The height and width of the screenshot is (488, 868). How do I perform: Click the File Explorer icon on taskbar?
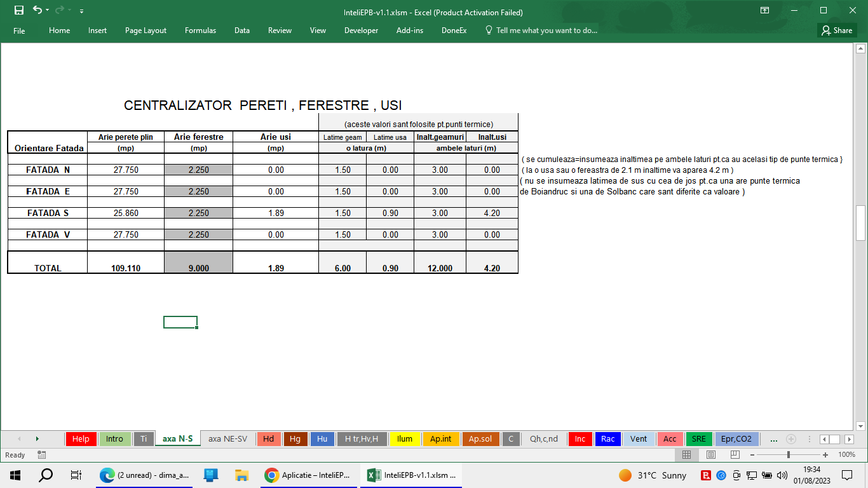tap(240, 475)
